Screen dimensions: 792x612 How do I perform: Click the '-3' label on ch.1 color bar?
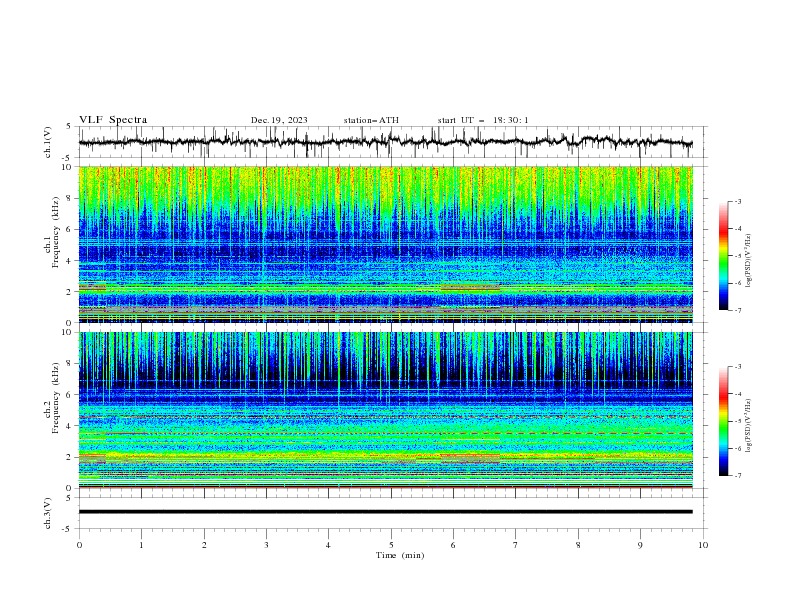pos(737,201)
